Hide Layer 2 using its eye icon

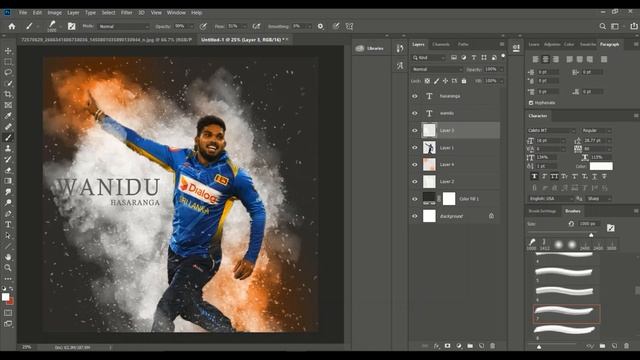click(x=415, y=182)
